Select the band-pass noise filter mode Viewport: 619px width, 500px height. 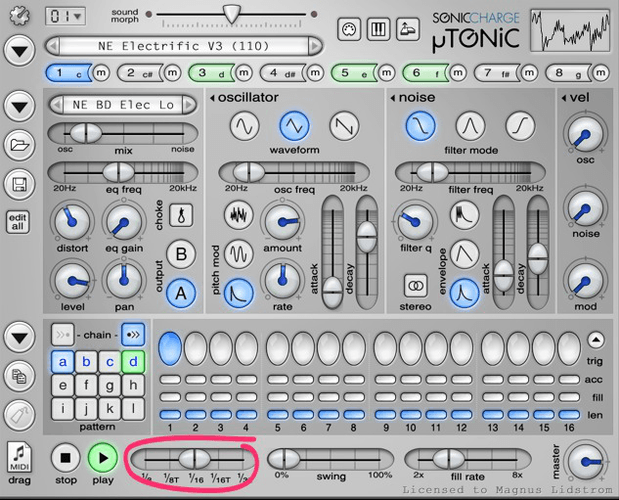(471, 126)
